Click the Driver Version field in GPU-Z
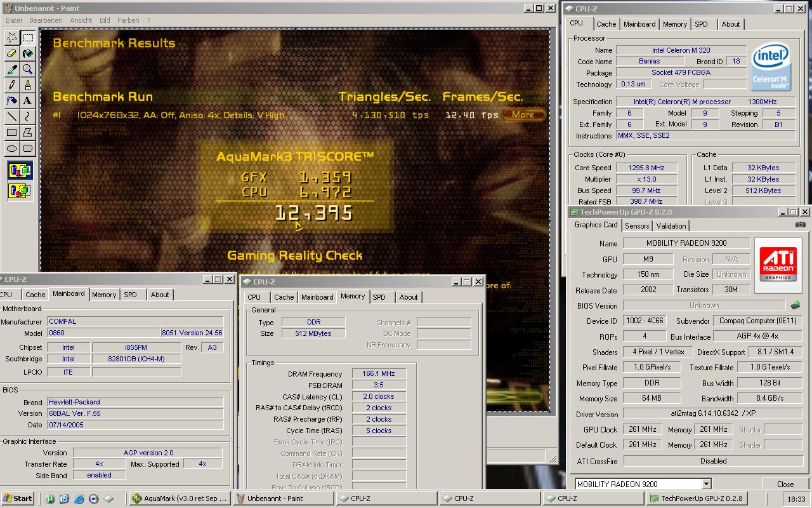The height and width of the screenshot is (508, 812). click(x=713, y=414)
